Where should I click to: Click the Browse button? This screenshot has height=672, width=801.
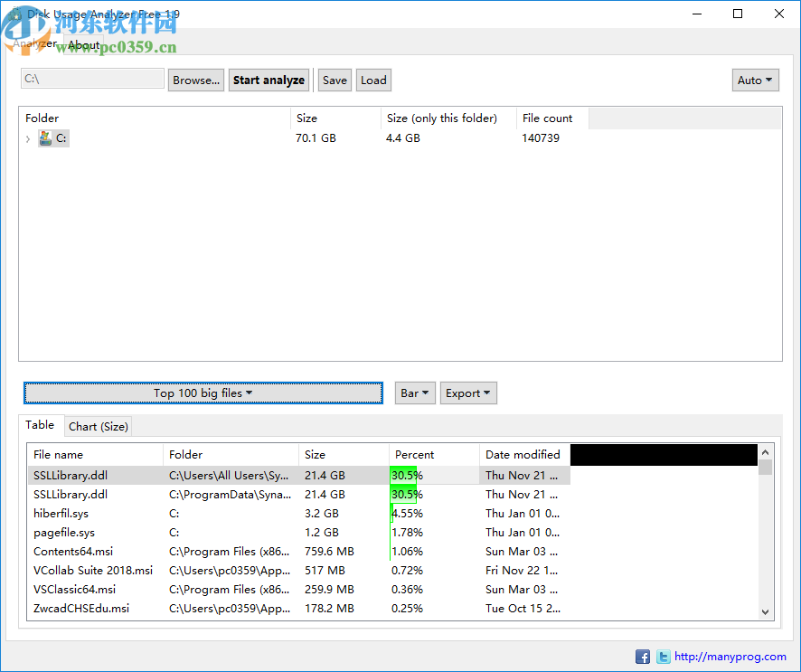point(195,80)
